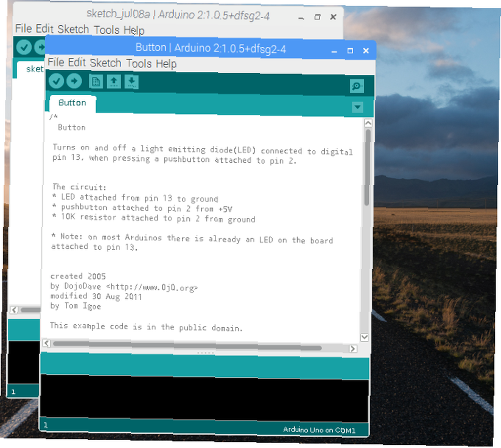The height and width of the screenshot is (448, 501).
Task: Click Verify icon in sketch_jul08a window
Action: 24,47
